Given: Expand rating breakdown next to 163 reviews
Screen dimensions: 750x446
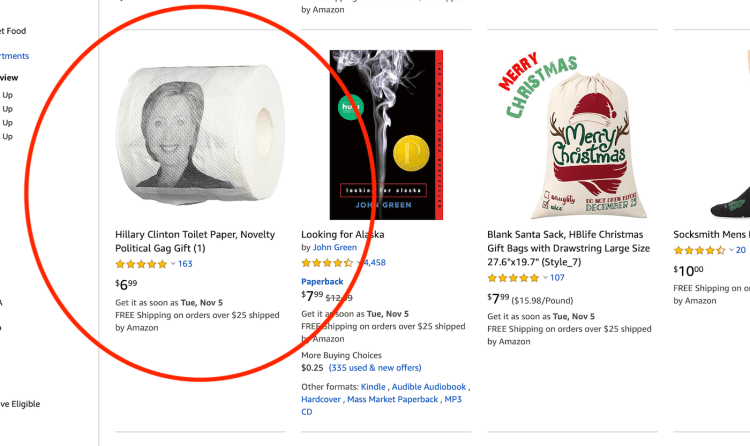Looking at the screenshot, I should (x=172, y=264).
